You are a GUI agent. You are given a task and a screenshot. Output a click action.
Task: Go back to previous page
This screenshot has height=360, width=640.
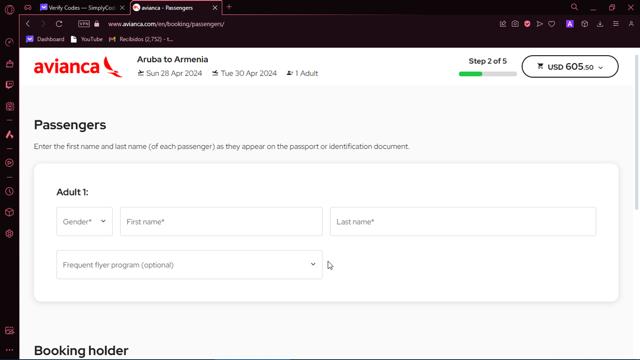(x=28, y=24)
